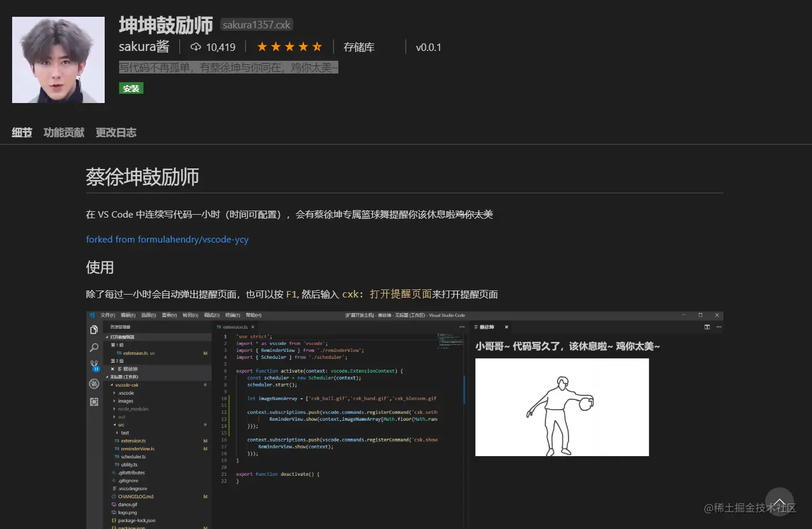This screenshot has width=812, height=529.
Task: Open the 查看(V) menu
Action: pos(169,315)
